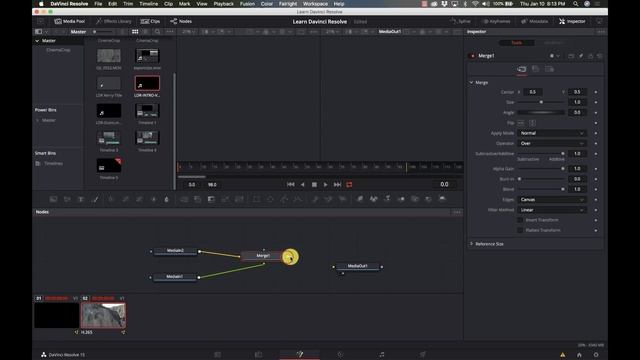
Task: Add a Paint node from the toolbar
Action: (x=96, y=199)
